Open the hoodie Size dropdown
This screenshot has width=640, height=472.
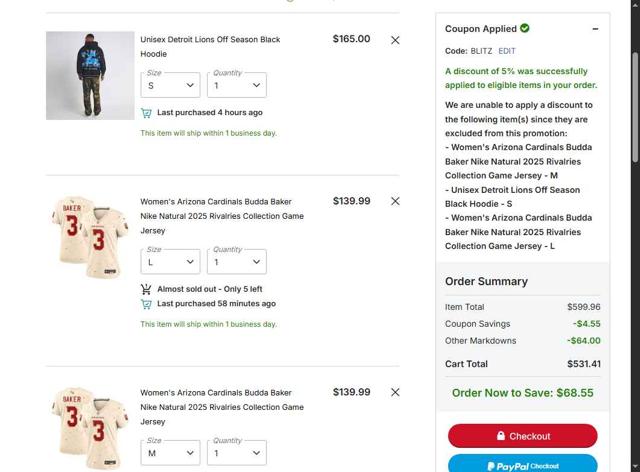click(170, 85)
